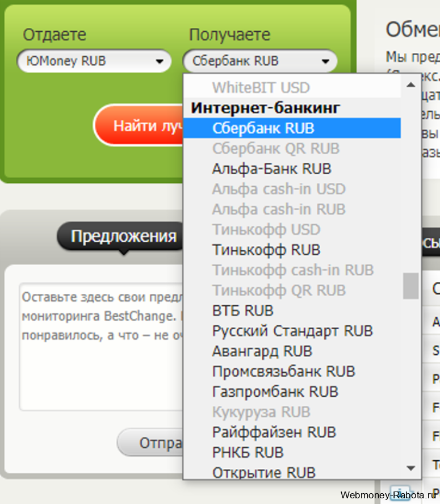
Task: Pick Тинькофф RUB in dropdown list
Action: tap(292, 250)
